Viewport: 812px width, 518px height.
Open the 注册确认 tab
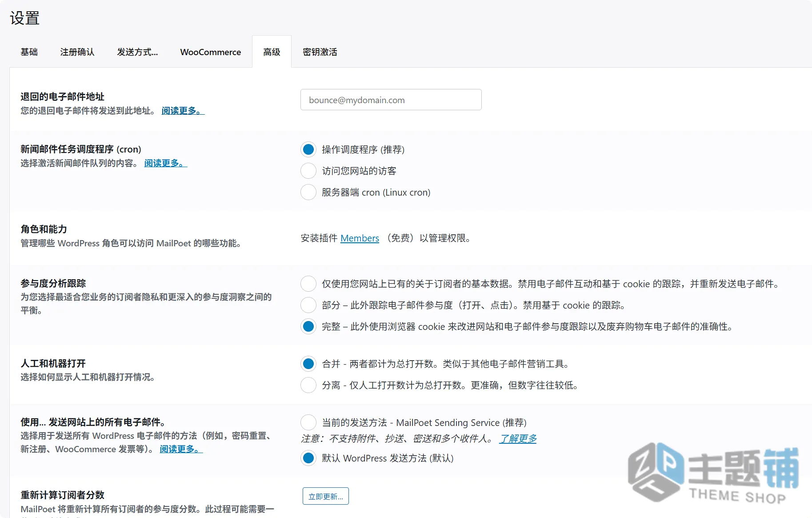pos(77,52)
